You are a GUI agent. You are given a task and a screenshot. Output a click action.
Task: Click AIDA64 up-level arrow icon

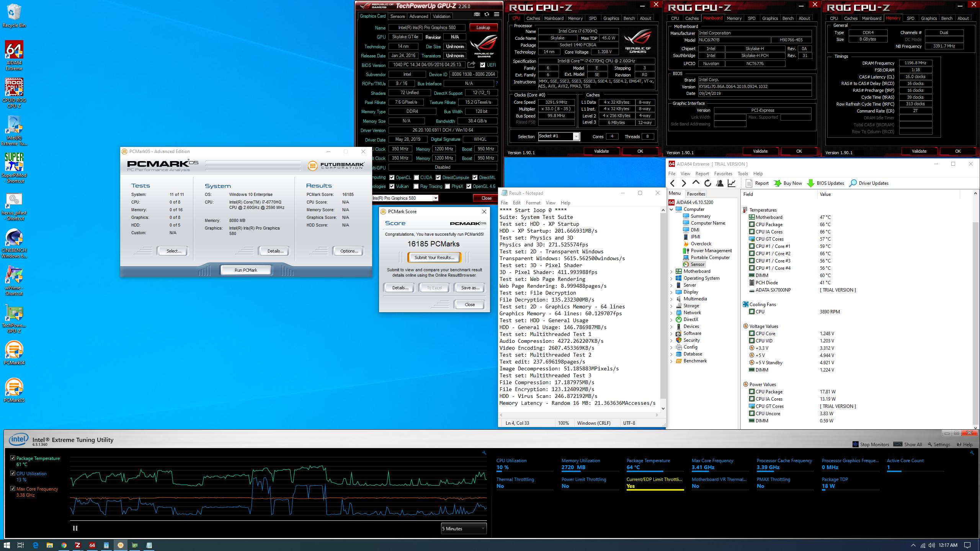point(696,183)
